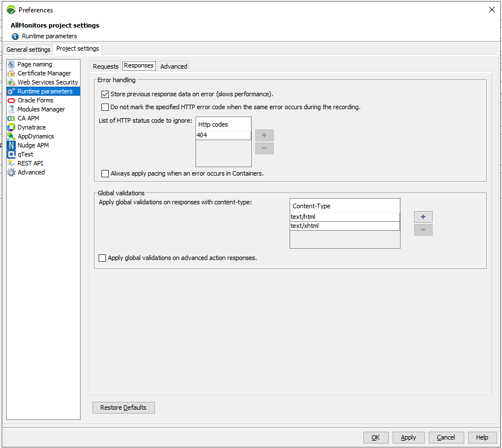This screenshot has height=448, width=502.
Task: Open the Web Services Security icon
Action: click(11, 82)
